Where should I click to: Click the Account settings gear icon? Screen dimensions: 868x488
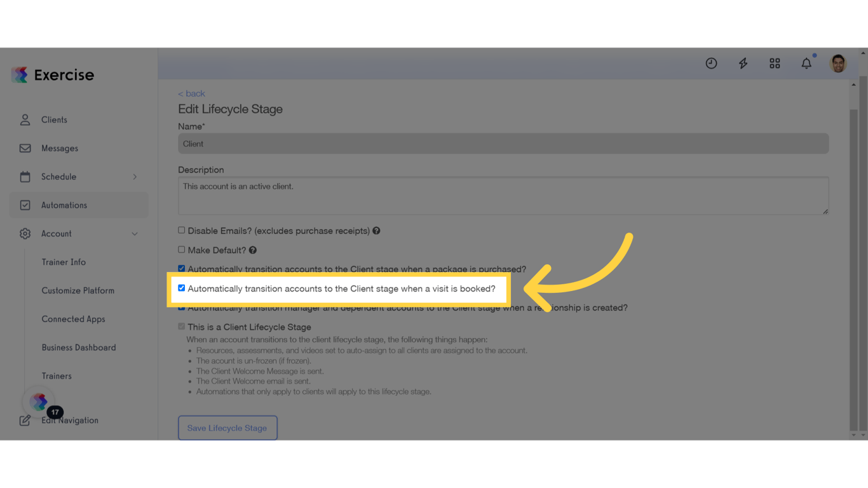(x=25, y=233)
